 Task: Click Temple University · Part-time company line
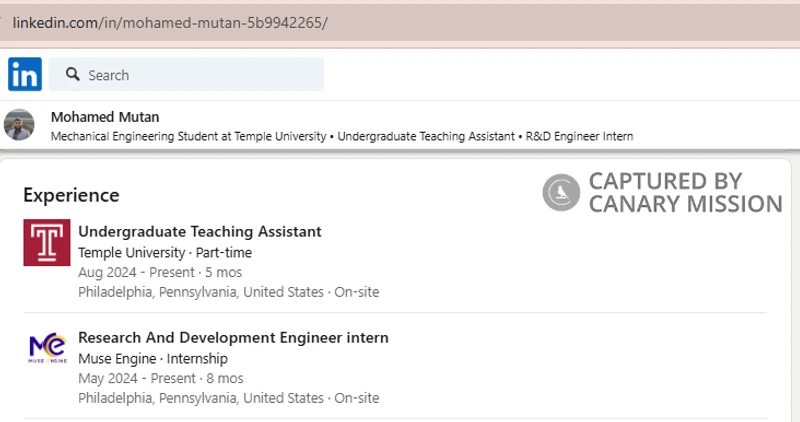coord(165,253)
